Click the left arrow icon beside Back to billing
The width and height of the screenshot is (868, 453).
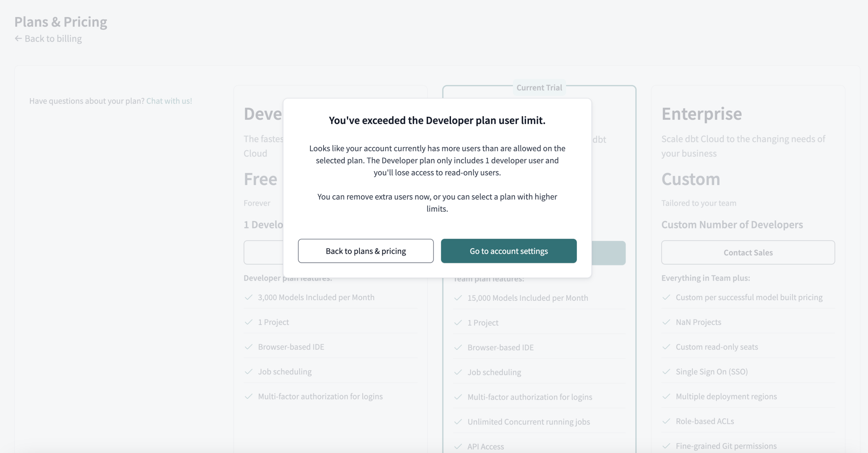[18, 38]
